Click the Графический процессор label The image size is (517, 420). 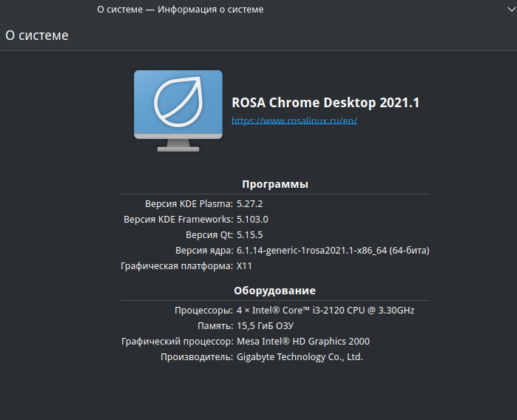[177, 342]
